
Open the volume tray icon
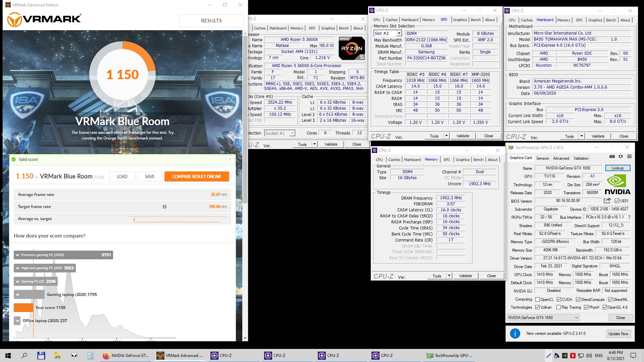589,356
